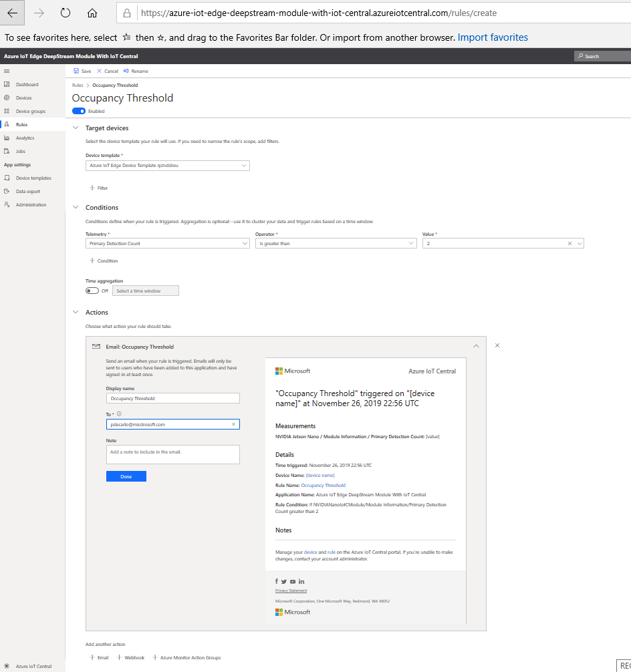This screenshot has height=672, width=631.
Task: Click the search magnifier icon
Action: point(580,56)
